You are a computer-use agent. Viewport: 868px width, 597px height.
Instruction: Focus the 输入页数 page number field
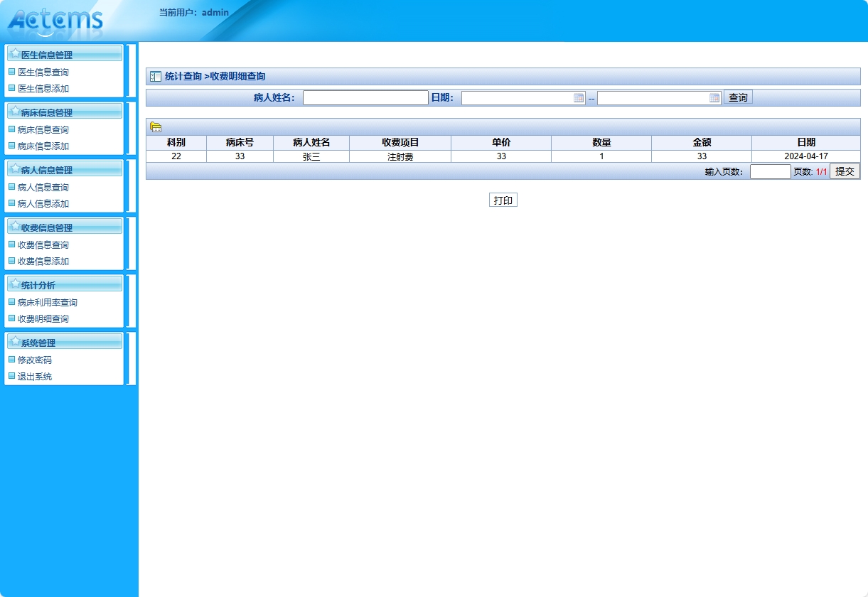771,171
